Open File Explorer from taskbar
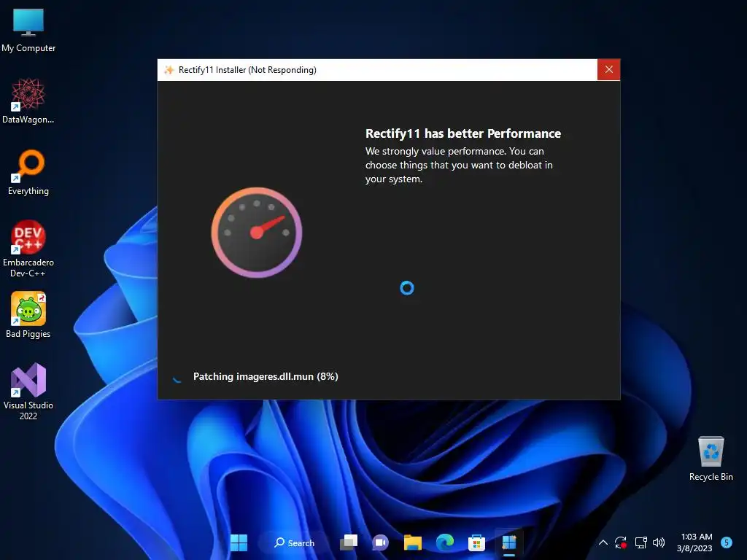 413,542
